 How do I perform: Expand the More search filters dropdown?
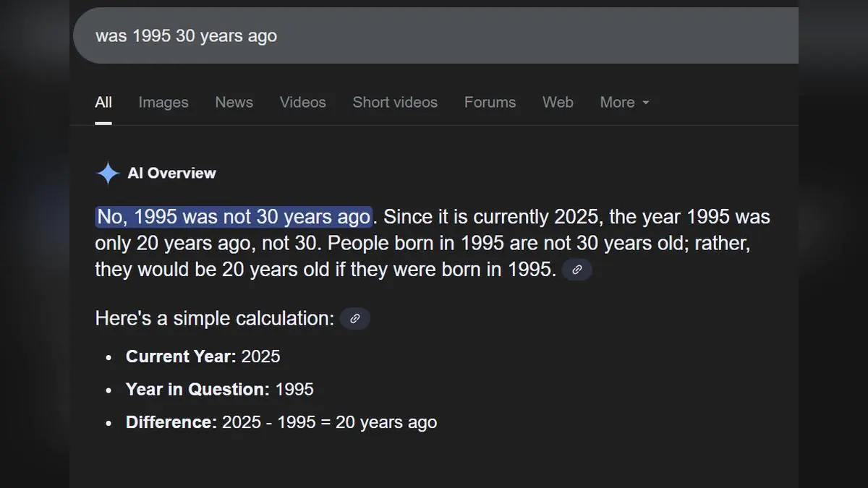pyautogui.click(x=624, y=103)
